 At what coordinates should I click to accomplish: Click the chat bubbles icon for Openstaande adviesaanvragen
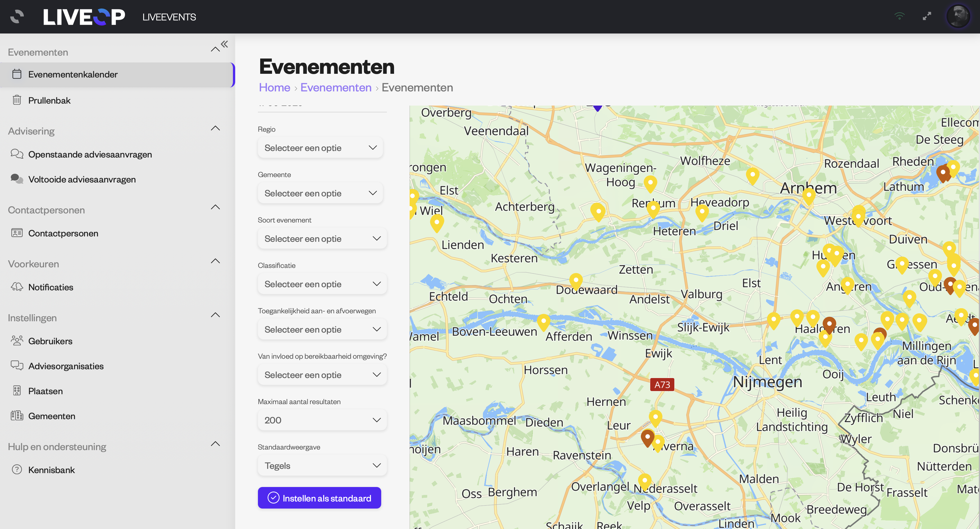click(x=17, y=154)
